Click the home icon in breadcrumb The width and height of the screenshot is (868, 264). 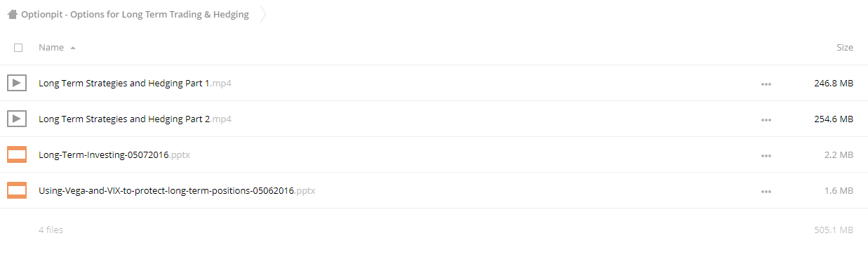pyautogui.click(x=13, y=14)
